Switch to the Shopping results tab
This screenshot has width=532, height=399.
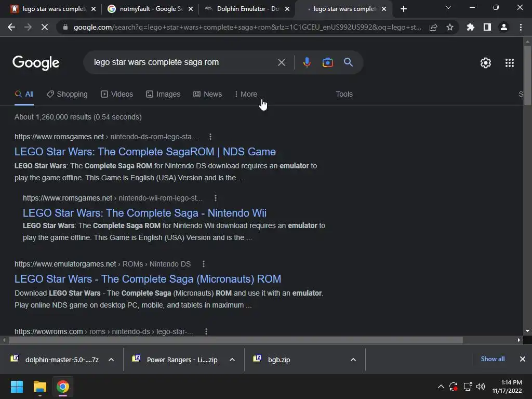pos(67,95)
